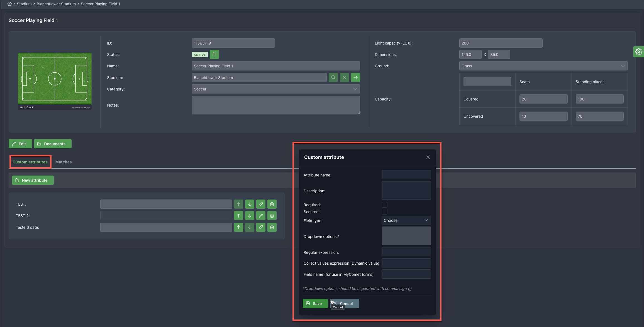Delete the TEST 2 attribute
The image size is (644, 327).
[x=272, y=216]
